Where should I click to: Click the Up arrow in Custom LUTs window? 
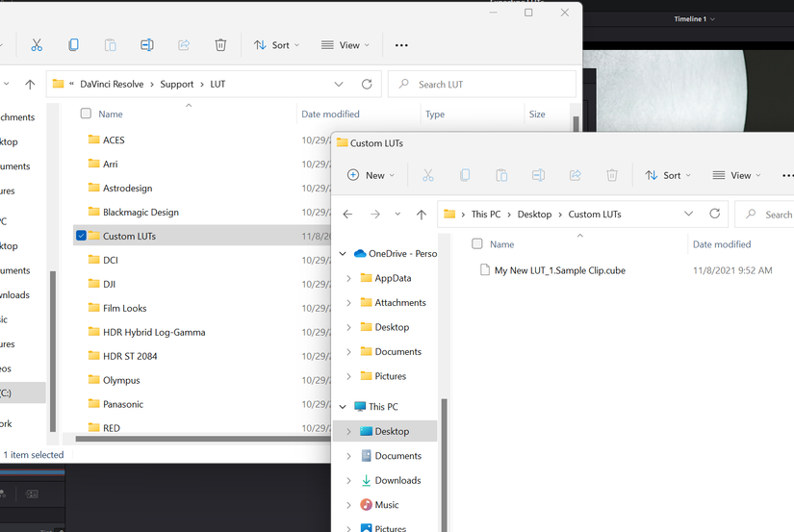(x=422, y=215)
